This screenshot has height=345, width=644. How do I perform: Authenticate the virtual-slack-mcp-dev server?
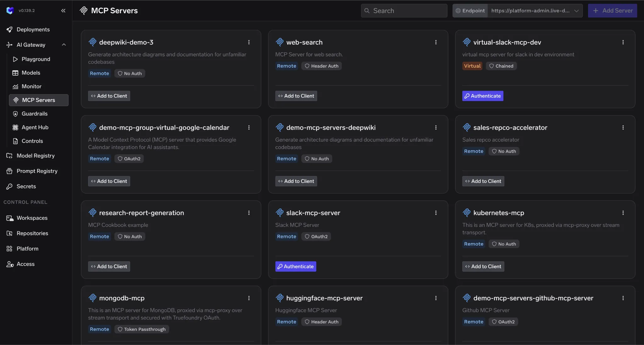(x=483, y=96)
